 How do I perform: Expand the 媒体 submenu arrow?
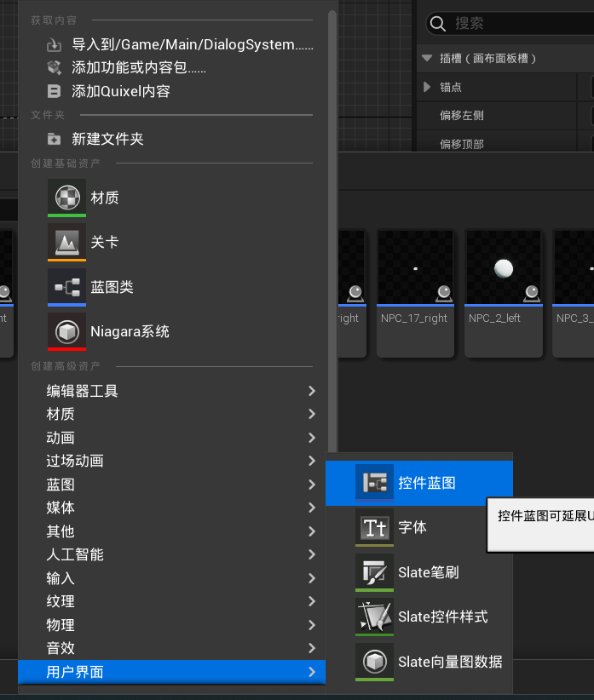[x=312, y=508]
